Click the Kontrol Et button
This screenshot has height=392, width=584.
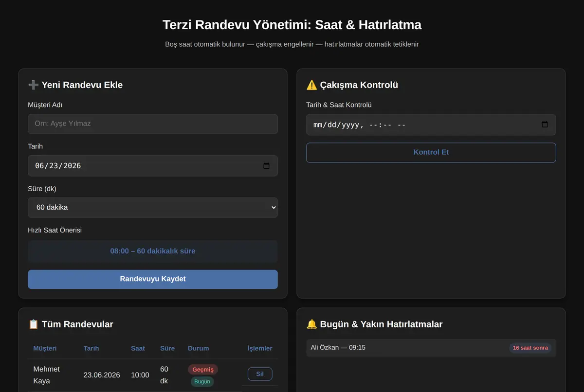tap(431, 152)
